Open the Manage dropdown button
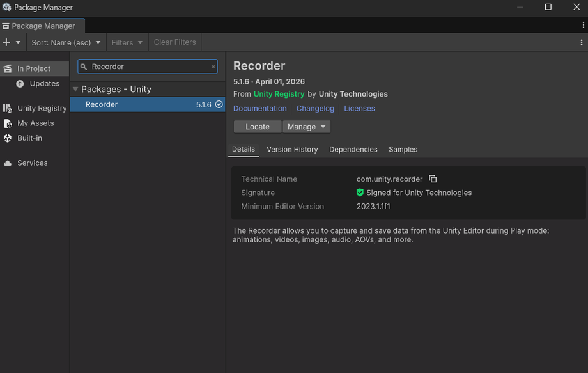 coord(306,127)
